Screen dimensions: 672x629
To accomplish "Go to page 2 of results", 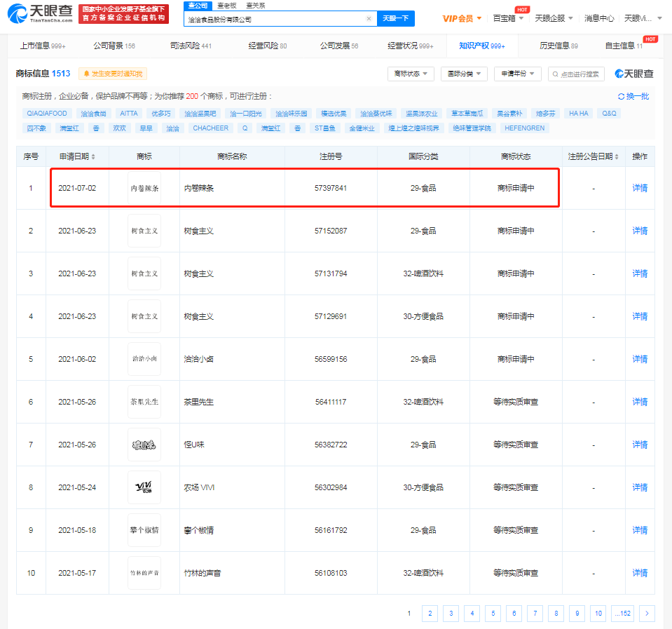I will click(430, 613).
